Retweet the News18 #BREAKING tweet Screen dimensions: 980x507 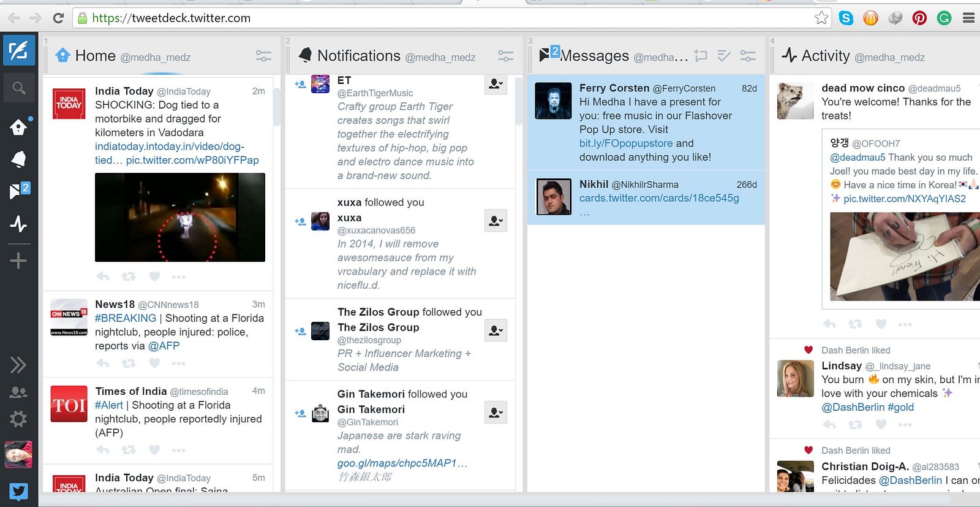129,363
